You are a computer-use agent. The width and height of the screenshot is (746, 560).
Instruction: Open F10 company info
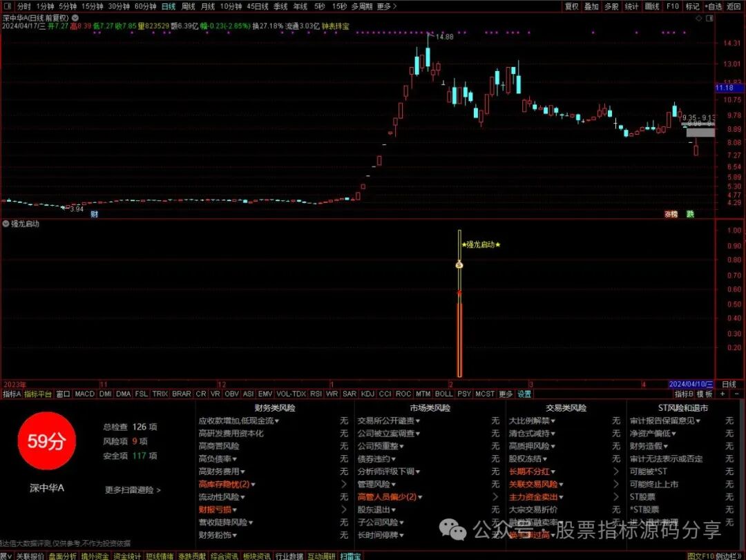(x=672, y=6)
